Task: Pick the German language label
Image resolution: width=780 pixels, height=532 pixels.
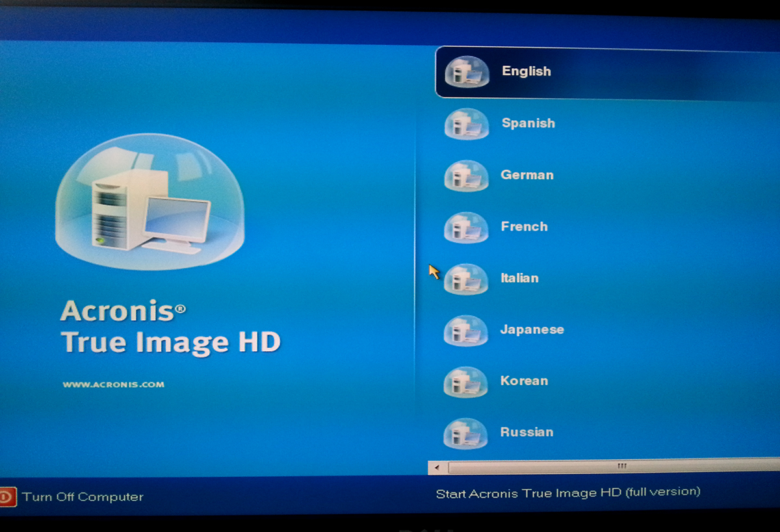Action: [x=527, y=175]
